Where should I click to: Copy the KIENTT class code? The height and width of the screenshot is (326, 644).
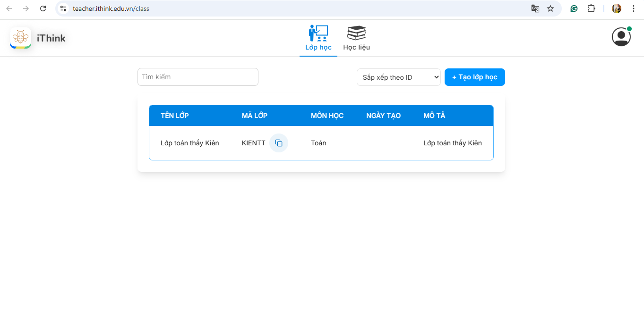(278, 143)
